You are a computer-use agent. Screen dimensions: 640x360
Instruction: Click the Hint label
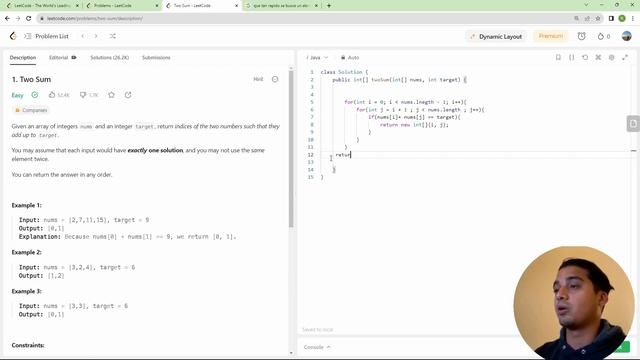coord(258,79)
